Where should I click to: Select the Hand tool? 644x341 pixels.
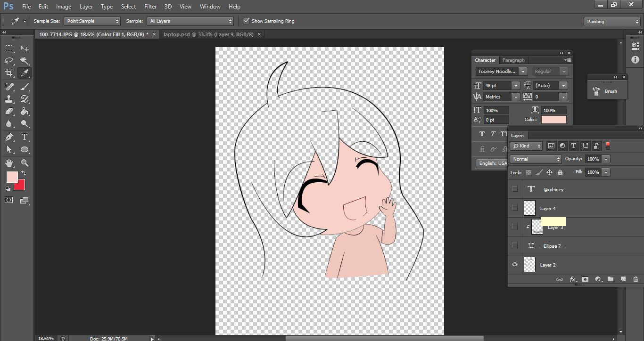[9, 163]
